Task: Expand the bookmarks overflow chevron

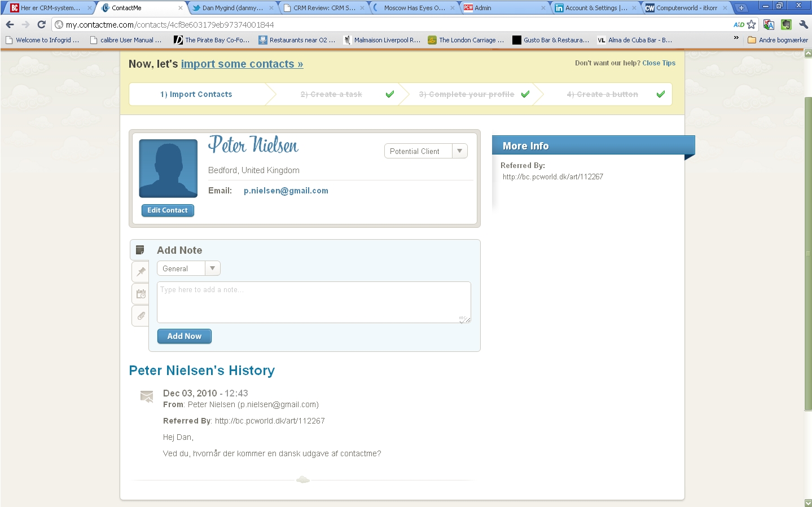Action: [x=736, y=38]
